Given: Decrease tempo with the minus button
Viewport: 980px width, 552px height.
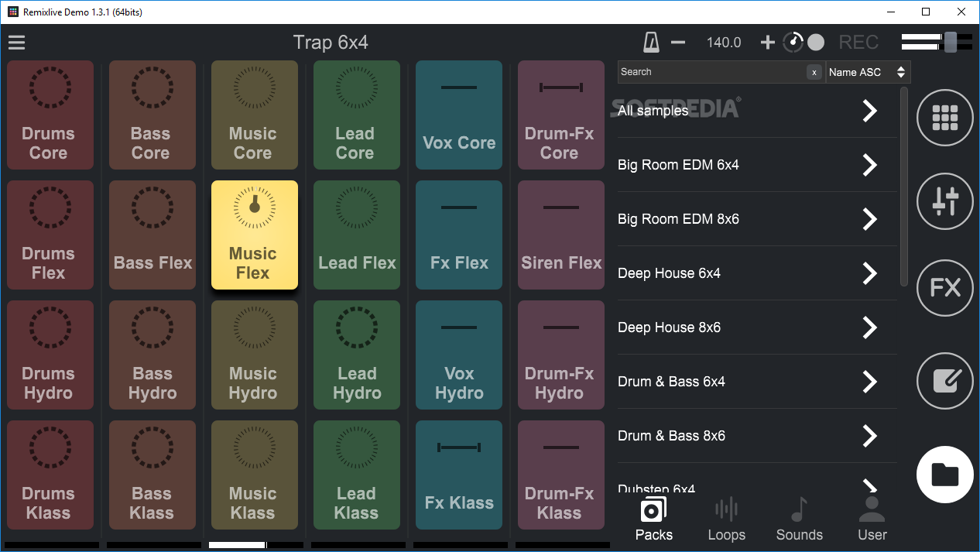Looking at the screenshot, I should [x=678, y=43].
